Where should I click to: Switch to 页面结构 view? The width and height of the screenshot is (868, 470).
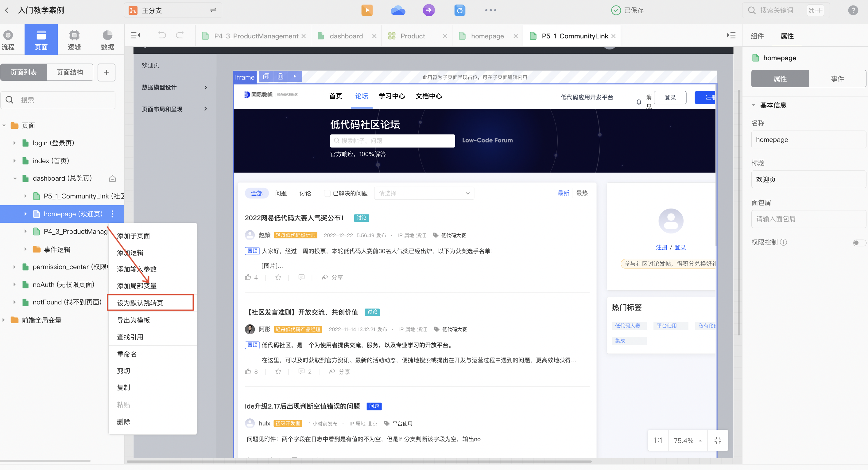[x=70, y=72]
